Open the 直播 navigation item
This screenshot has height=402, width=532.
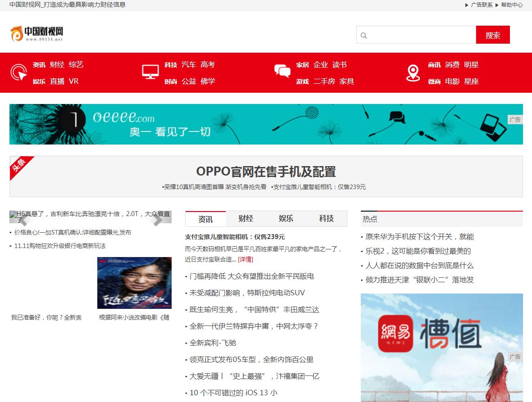click(x=57, y=81)
